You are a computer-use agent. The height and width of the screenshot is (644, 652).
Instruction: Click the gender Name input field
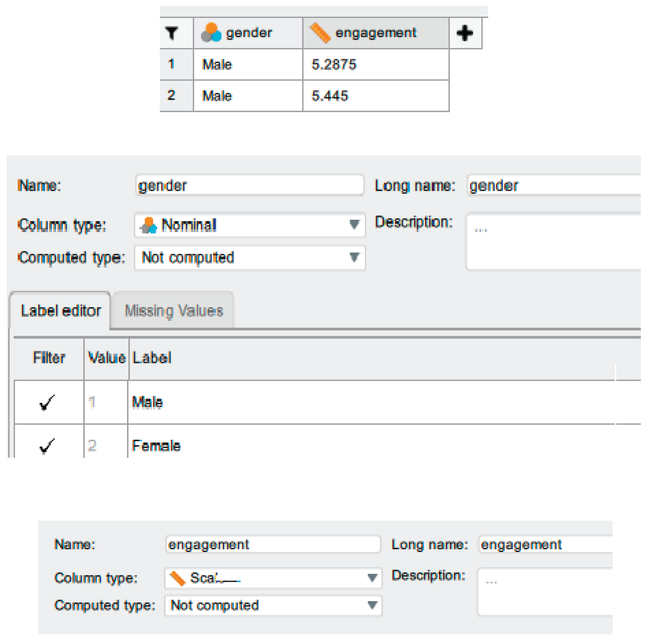tap(250, 186)
